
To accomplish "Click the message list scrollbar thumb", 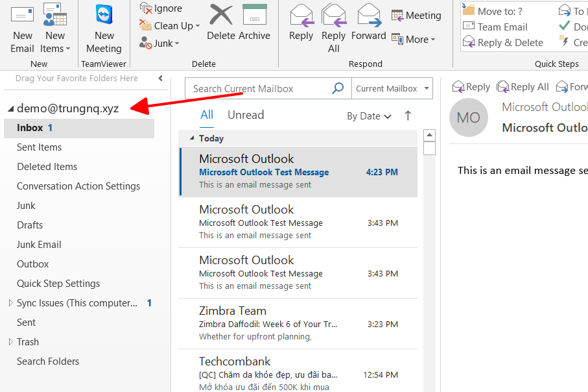I will 429,148.
